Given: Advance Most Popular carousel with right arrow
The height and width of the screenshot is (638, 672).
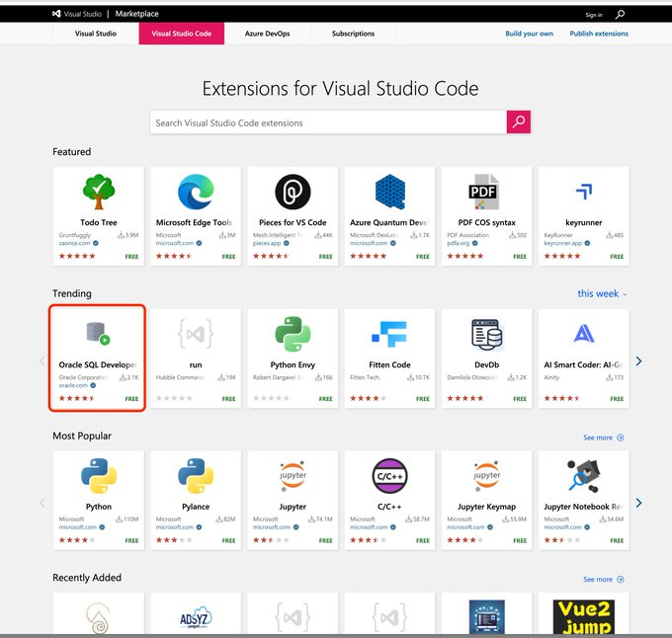Looking at the screenshot, I should pyautogui.click(x=639, y=503).
